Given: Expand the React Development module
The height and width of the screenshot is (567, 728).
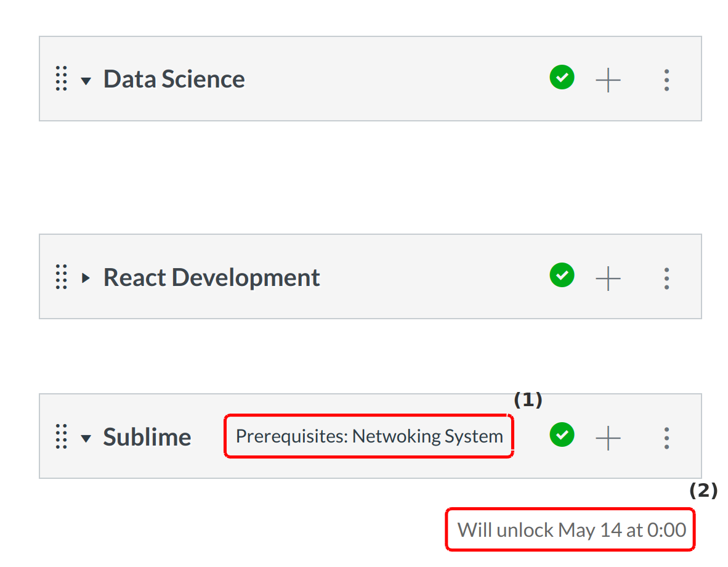Looking at the screenshot, I should (86, 278).
